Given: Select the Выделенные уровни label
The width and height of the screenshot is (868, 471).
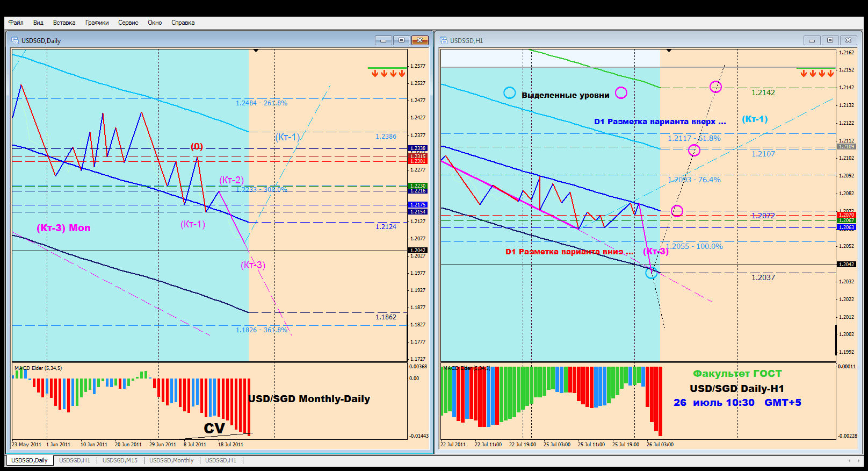Looking at the screenshot, I should [566, 95].
